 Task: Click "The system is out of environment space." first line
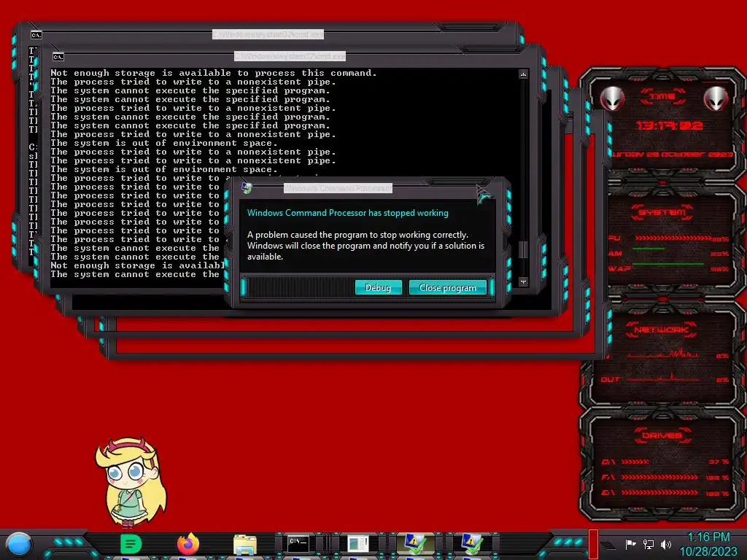point(164,143)
